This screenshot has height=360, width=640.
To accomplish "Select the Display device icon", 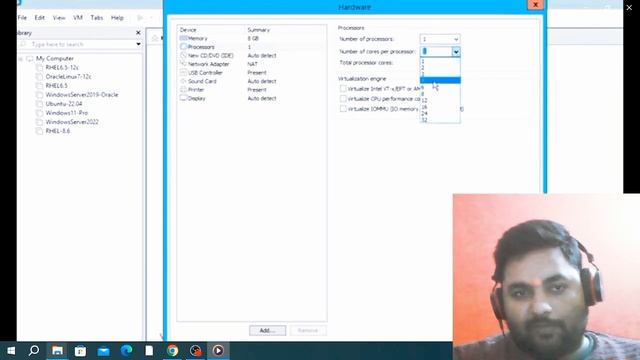I will tap(183, 98).
